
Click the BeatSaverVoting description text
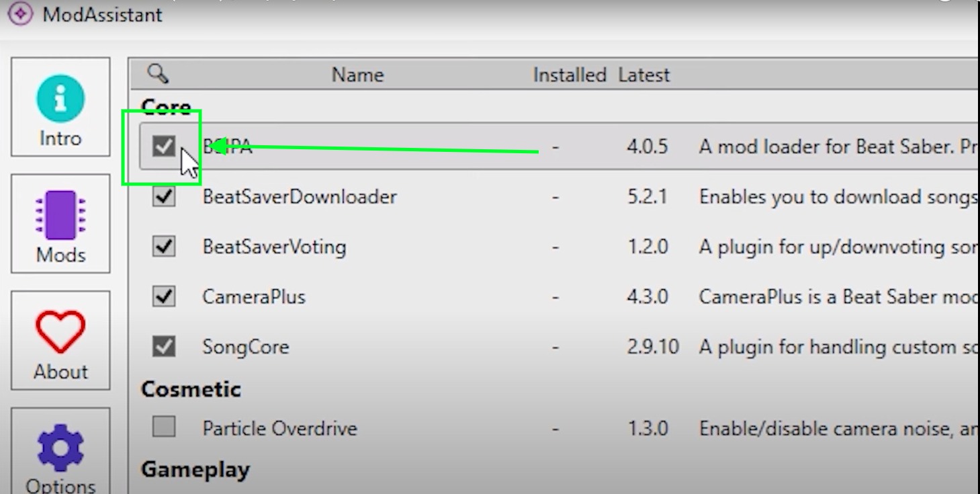coord(838,247)
